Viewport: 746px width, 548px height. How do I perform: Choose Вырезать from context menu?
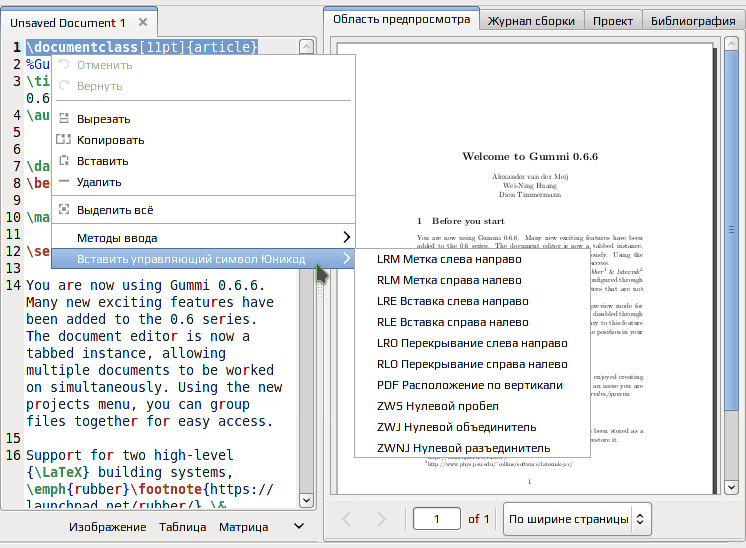click(203, 119)
